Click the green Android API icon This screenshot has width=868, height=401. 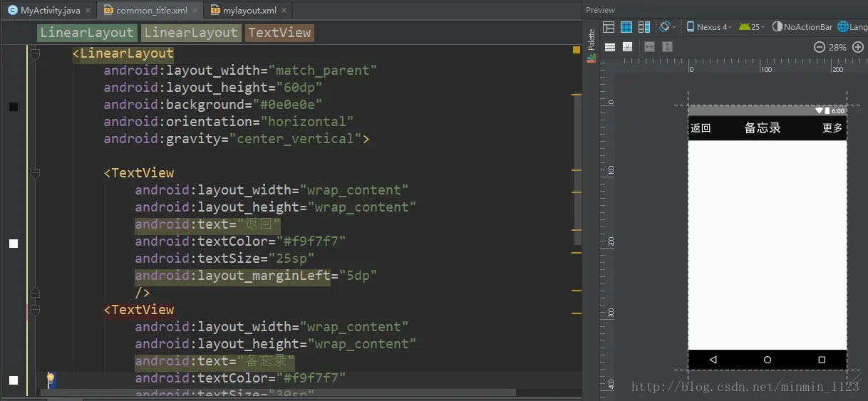[745, 27]
